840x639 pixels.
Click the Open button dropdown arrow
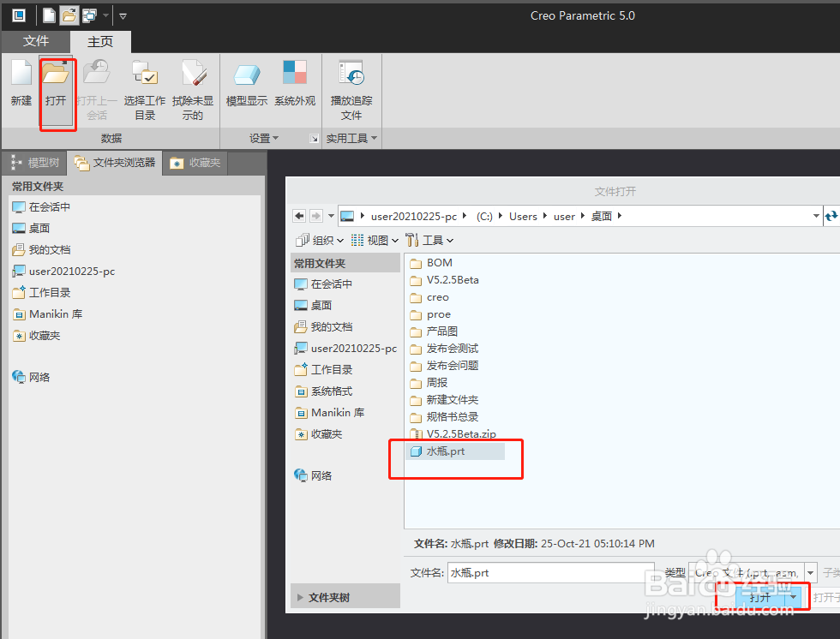tap(793, 597)
